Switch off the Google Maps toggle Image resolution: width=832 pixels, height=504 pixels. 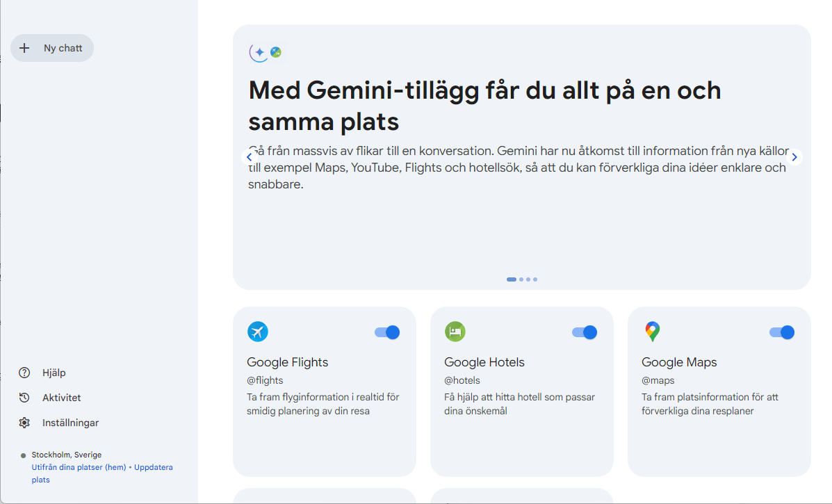782,332
